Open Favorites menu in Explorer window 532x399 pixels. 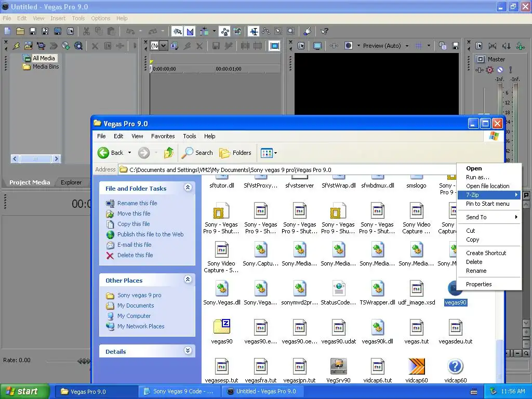click(x=163, y=136)
